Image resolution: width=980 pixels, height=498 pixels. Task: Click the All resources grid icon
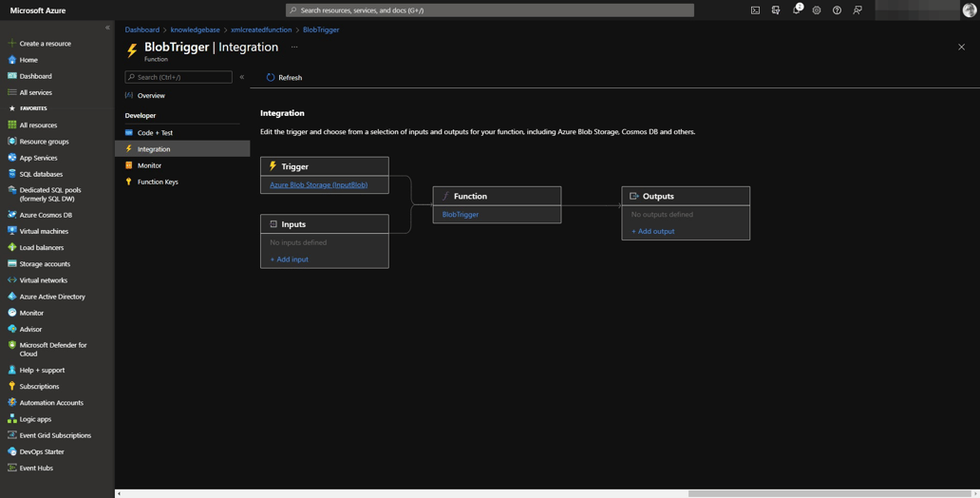(12, 125)
